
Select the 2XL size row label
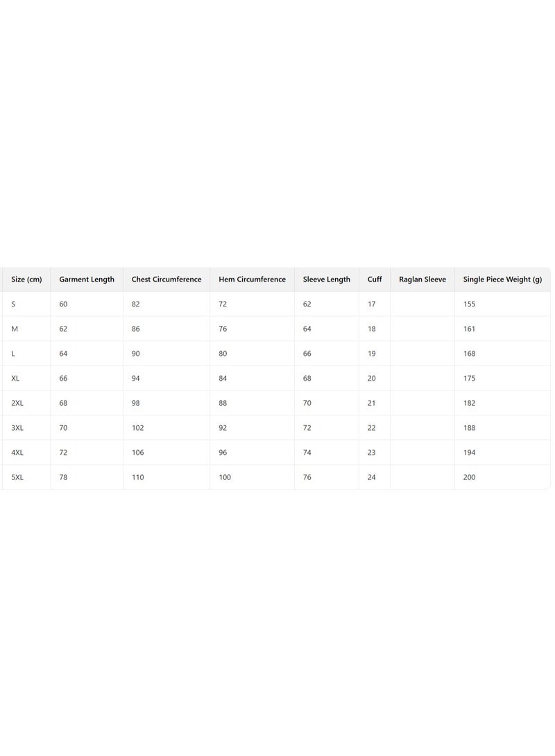(x=17, y=403)
